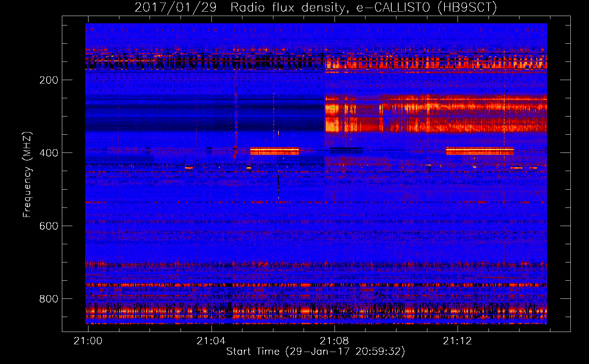
Task: Click the "Start Time (29-Jan-17 20:59:32)" label
Action: (316, 352)
